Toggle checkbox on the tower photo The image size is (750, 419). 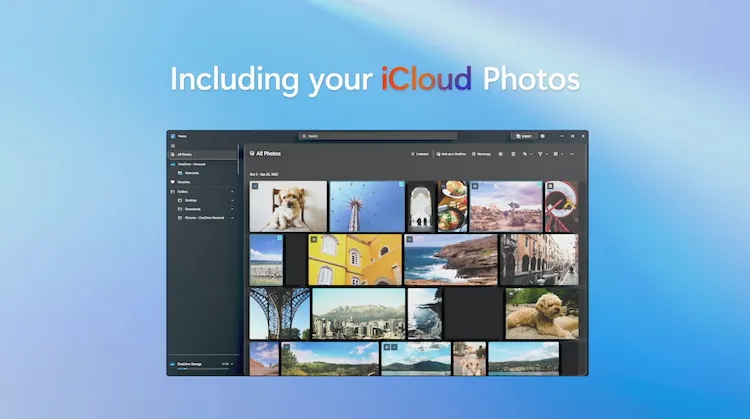401,186
